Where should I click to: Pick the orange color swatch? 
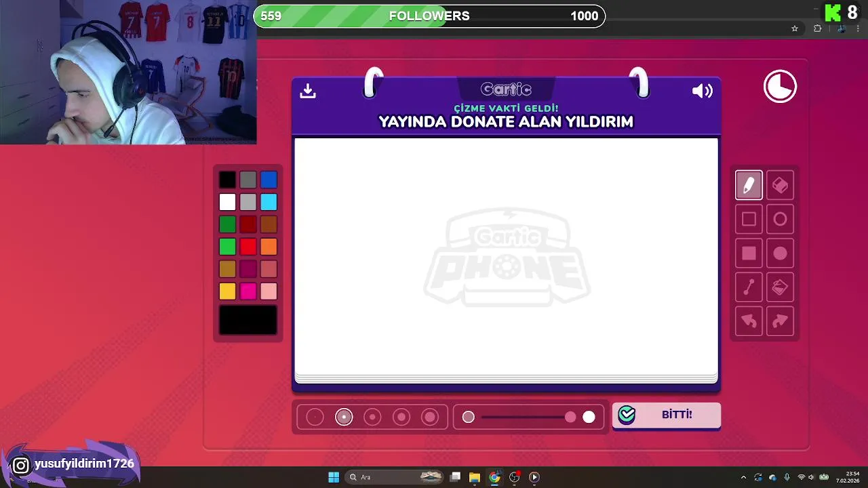pos(269,247)
